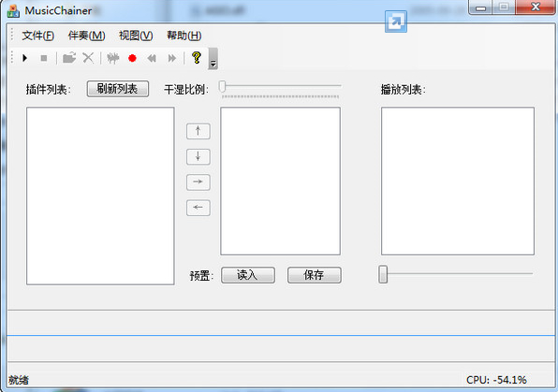The image size is (558, 392).
Task: Start recording with the red dot icon
Action: (x=132, y=58)
